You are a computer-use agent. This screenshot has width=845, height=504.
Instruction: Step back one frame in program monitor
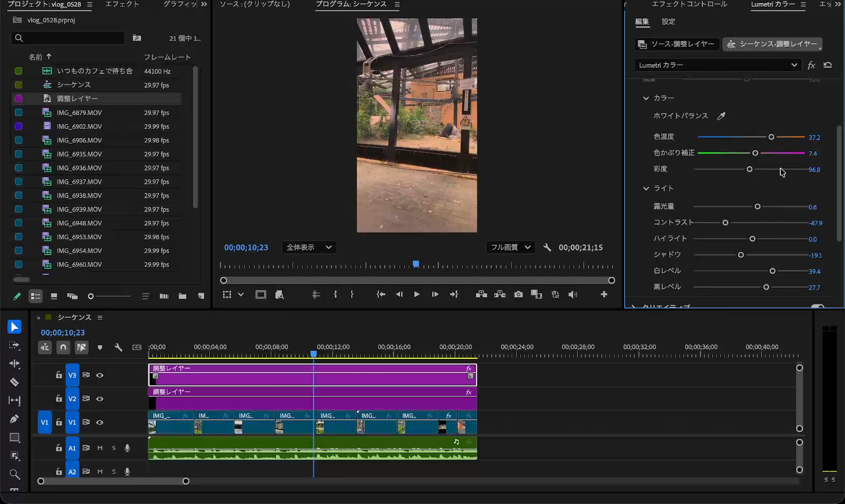tap(399, 295)
